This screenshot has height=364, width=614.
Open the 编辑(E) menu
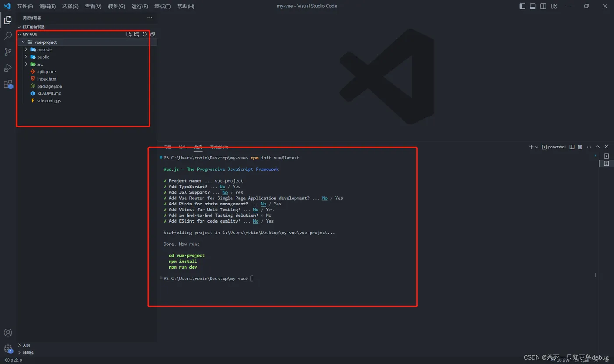point(47,6)
